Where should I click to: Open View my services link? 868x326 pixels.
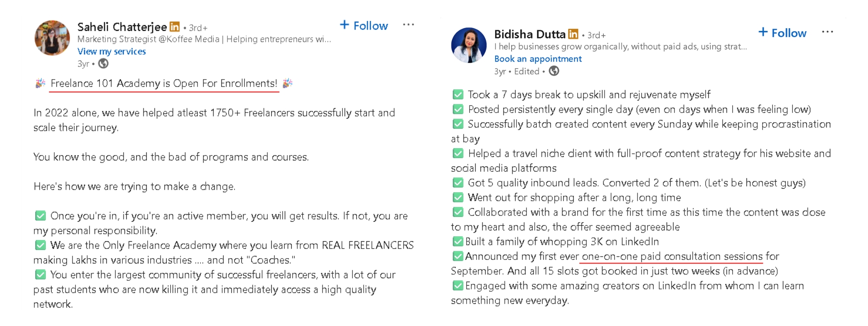[x=112, y=51]
